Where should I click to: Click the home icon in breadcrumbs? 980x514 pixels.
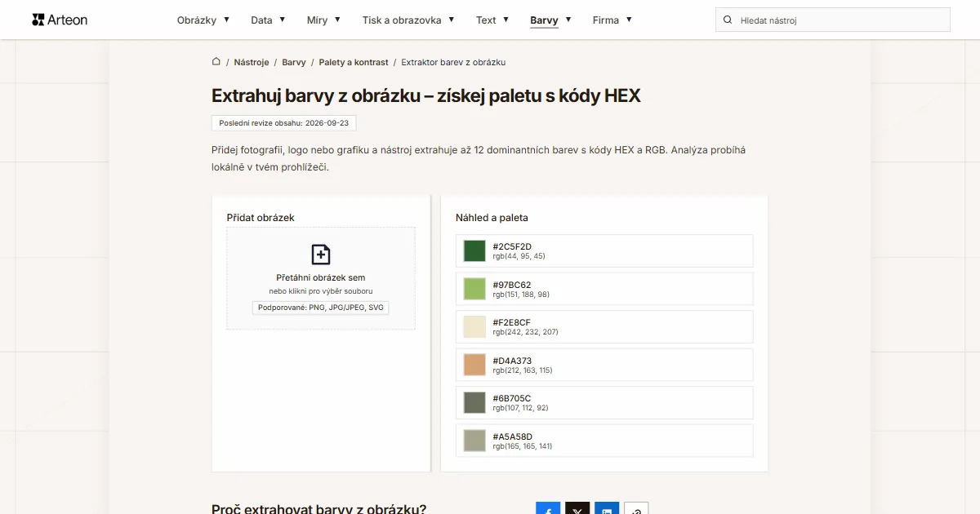click(x=216, y=61)
